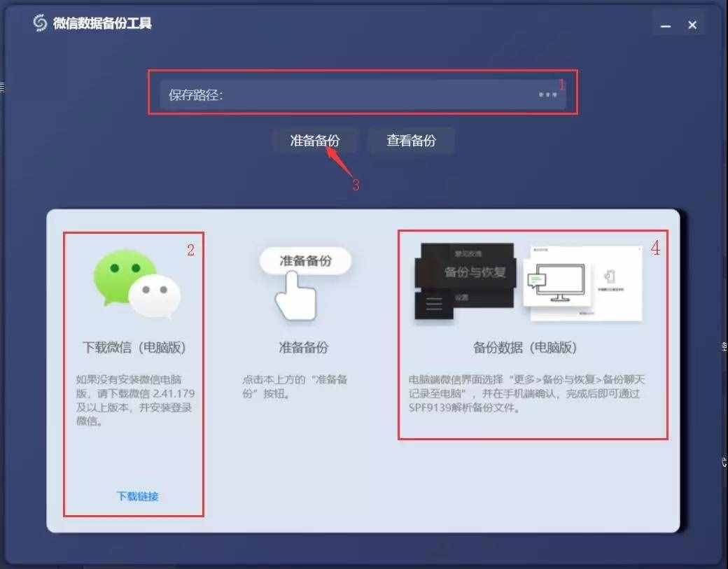Viewport: 728px width, 569px height.
Task: Click the 备份数据（电脑版）heading
Action: coord(525,347)
